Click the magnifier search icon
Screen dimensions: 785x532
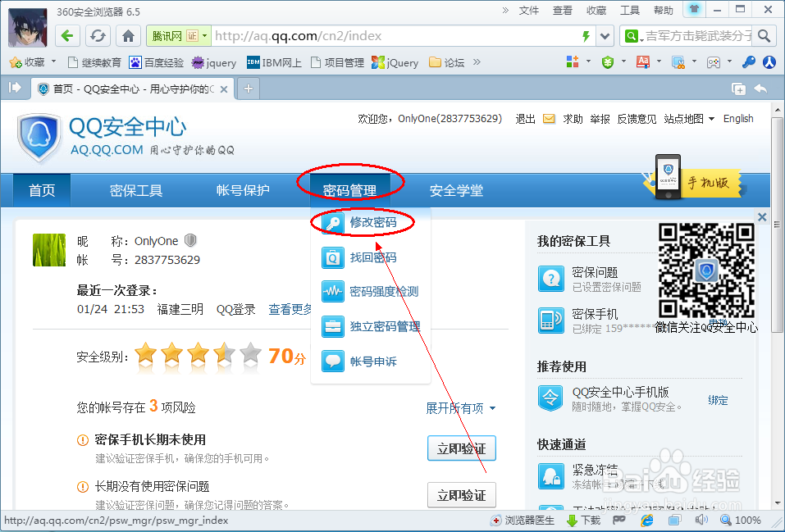coord(764,36)
